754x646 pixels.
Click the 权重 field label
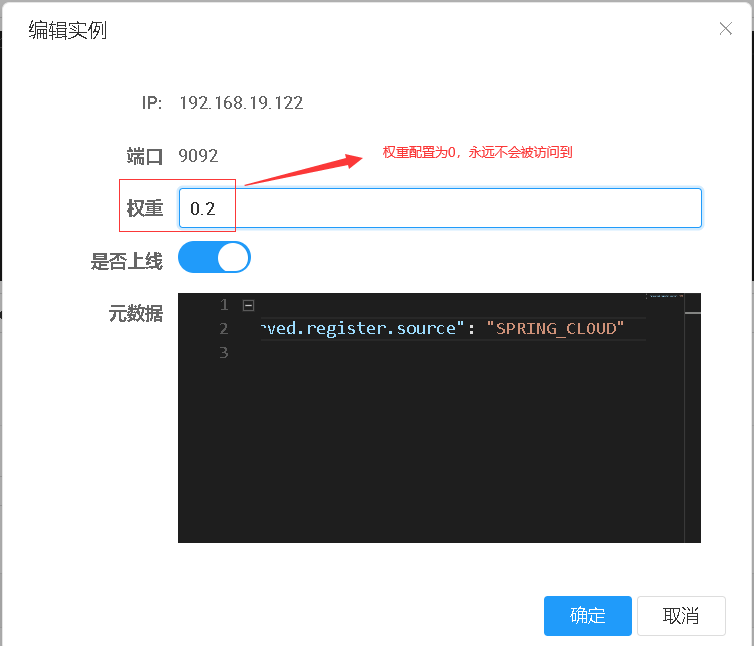(145, 208)
